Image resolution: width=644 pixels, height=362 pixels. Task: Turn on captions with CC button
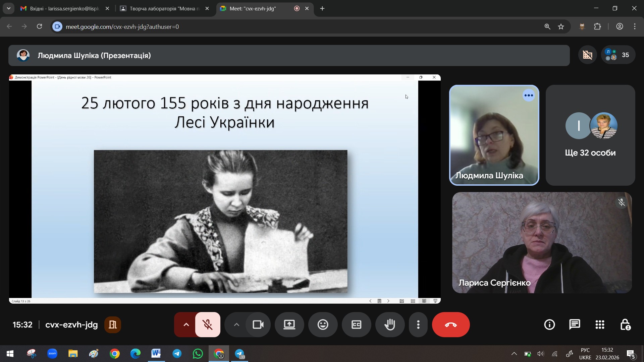[x=356, y=324]
